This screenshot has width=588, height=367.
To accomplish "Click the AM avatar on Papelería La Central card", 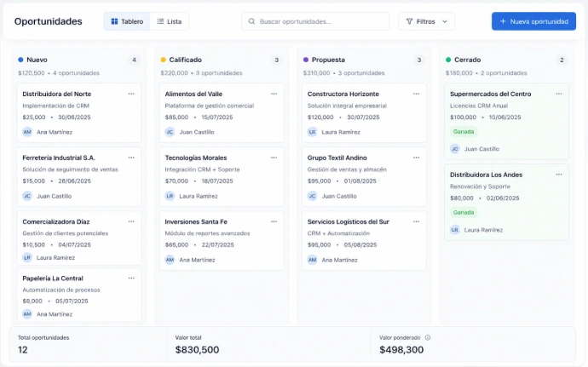I will [x=27, y=314].
